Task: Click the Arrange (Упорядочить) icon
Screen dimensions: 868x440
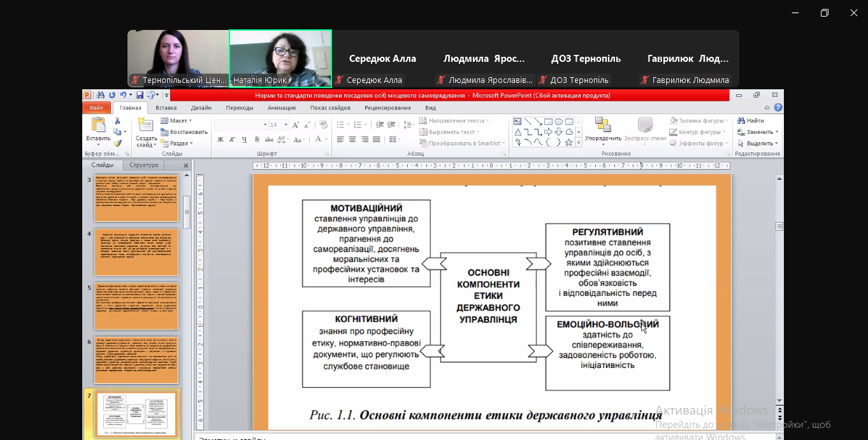Action: [x=602, y=125]
